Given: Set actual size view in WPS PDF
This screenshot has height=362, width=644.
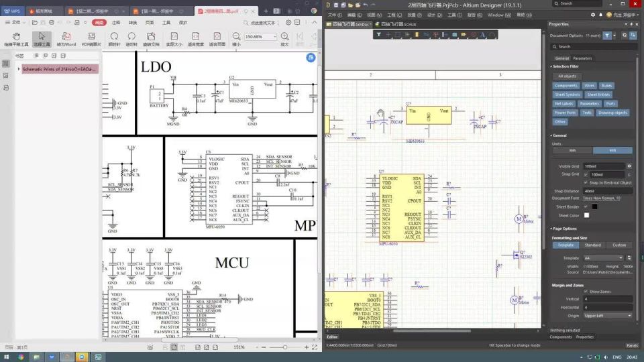Looking at the screenshot, I should (x=174, y=39).
